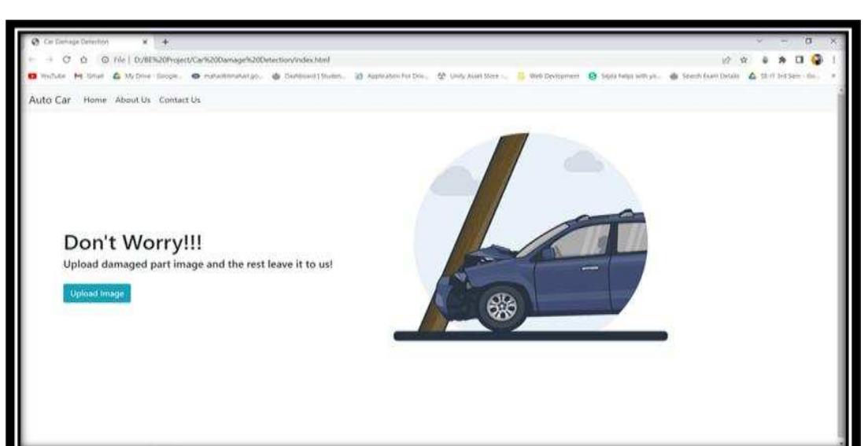Open the Sejda helps with... bookmark
Screen dimensions: 868x446
[624, 77]
